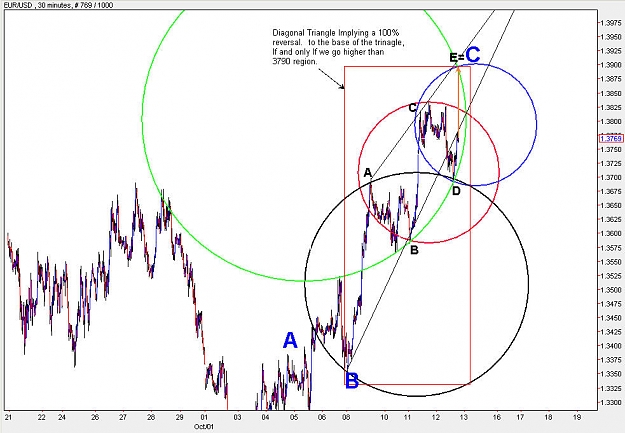The image size is (625, 433).
Task: Click the 1.3950 price axis label
Action: tap(611, 37)
